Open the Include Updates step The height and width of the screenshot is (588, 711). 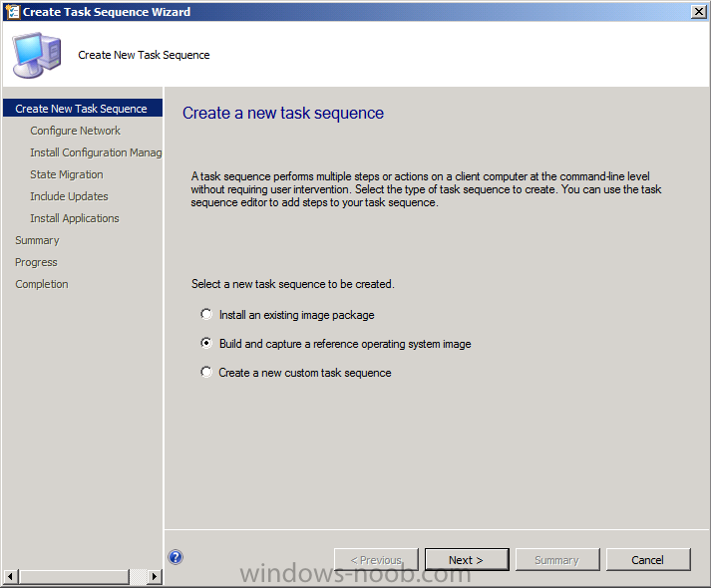(70, 196)
